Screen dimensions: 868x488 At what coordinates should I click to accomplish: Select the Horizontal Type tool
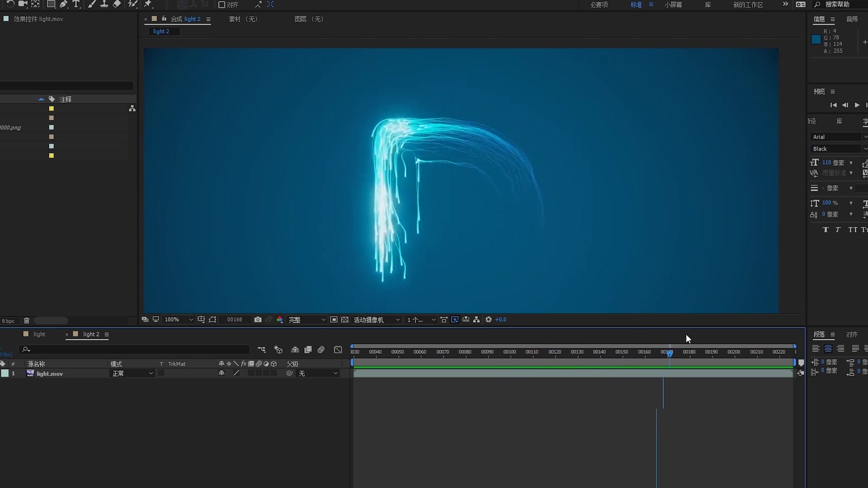coord(76,4)
